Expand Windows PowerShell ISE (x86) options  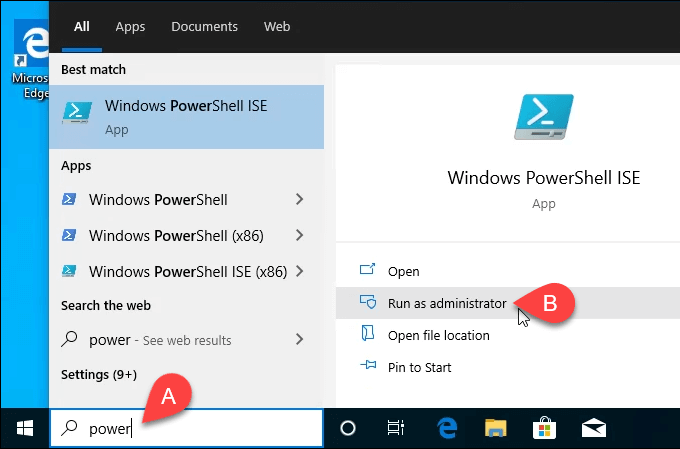(299, 271)
